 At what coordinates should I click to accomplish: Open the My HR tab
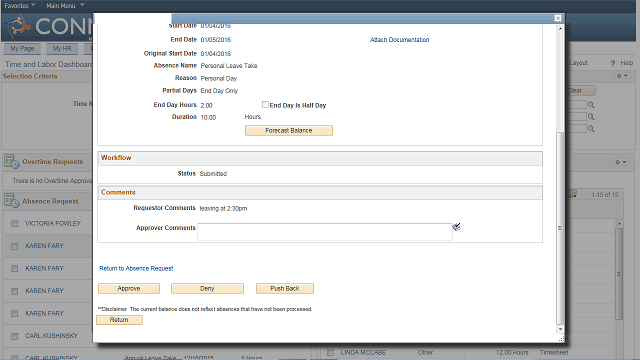(x=62, y=49)
